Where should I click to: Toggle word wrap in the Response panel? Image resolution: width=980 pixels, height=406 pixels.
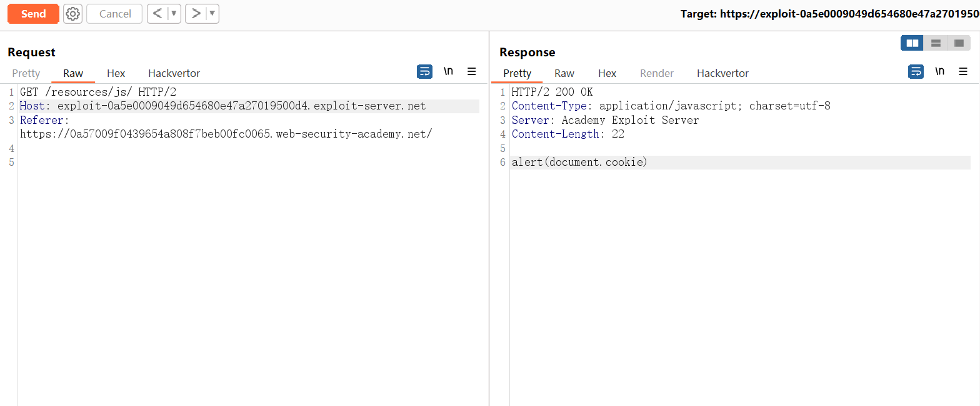[x=916, y=71]
